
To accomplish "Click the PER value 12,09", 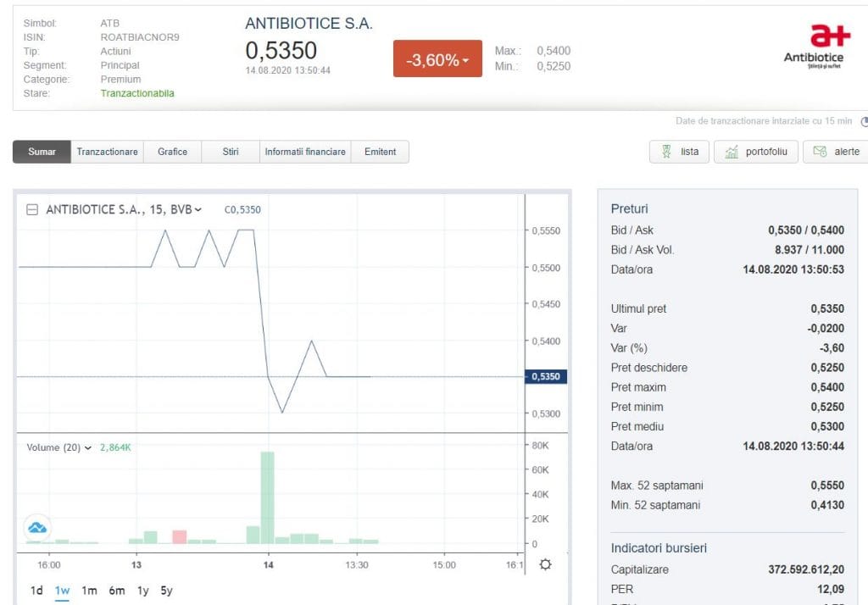I will (x=831, y=589).
